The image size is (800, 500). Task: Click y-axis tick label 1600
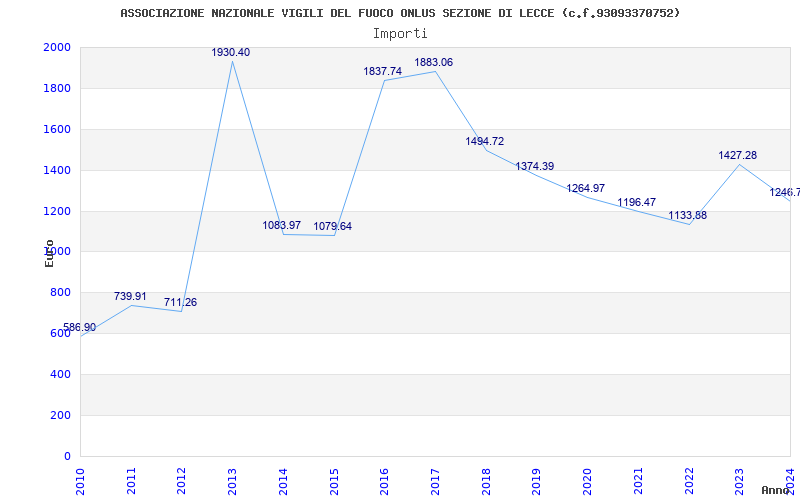pos(57,129)
